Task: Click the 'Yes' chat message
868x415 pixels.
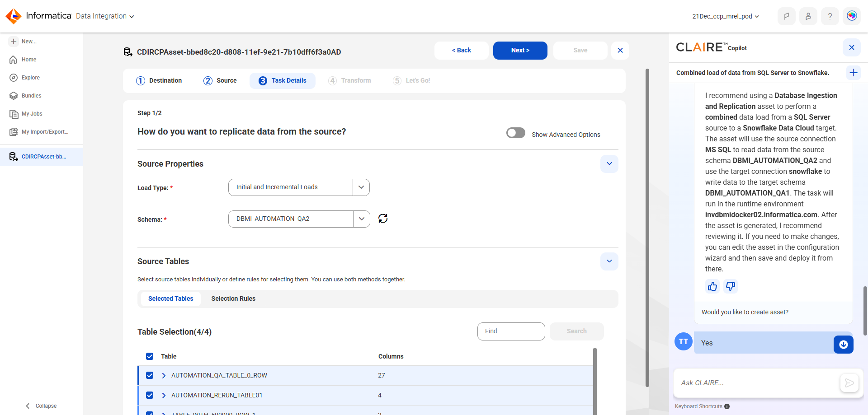Action: pyautogui.click(x=707, y=343)
